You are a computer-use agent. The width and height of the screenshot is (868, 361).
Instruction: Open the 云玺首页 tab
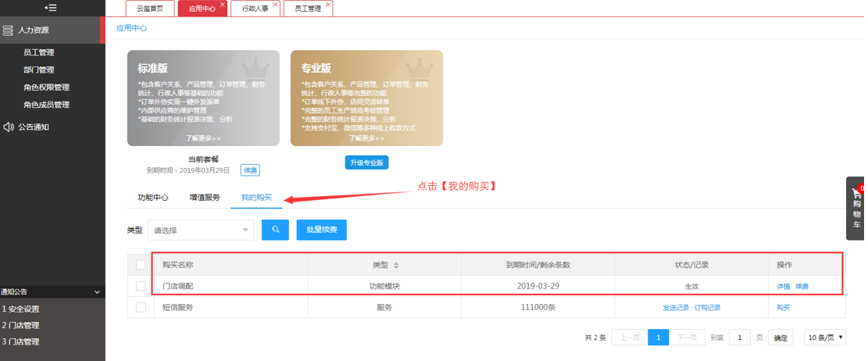coord(150,9)
